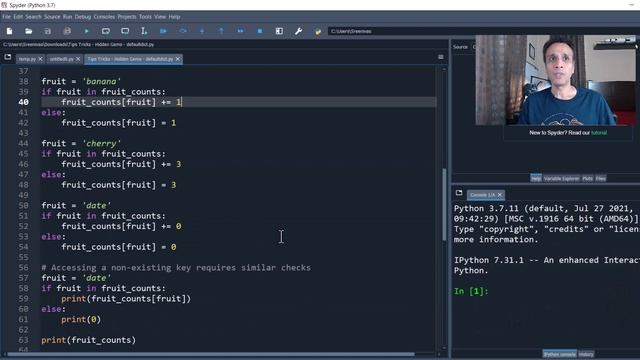This screenshot has width=640, height=360.
Task: Switch to the untitled py editor tab
Action: (x=62, y=59)
